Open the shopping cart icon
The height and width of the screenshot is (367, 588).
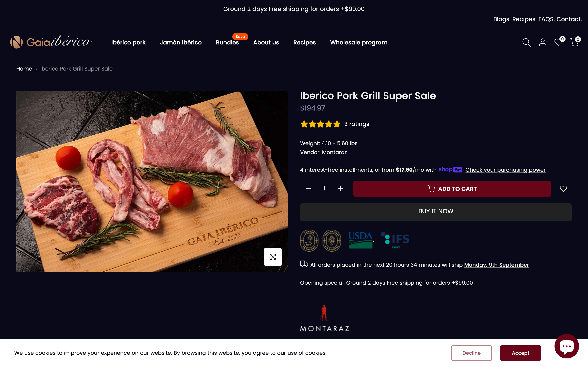[574, 42]
